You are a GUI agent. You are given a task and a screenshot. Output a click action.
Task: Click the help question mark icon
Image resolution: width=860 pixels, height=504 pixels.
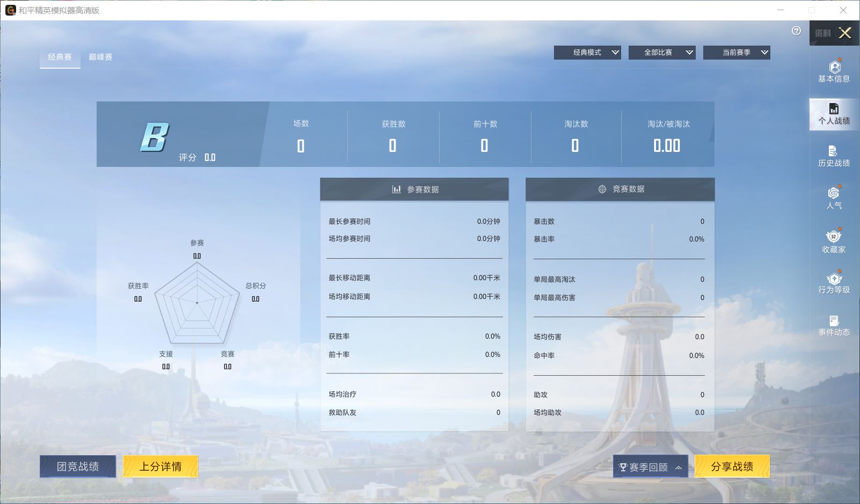pos(796,31)
